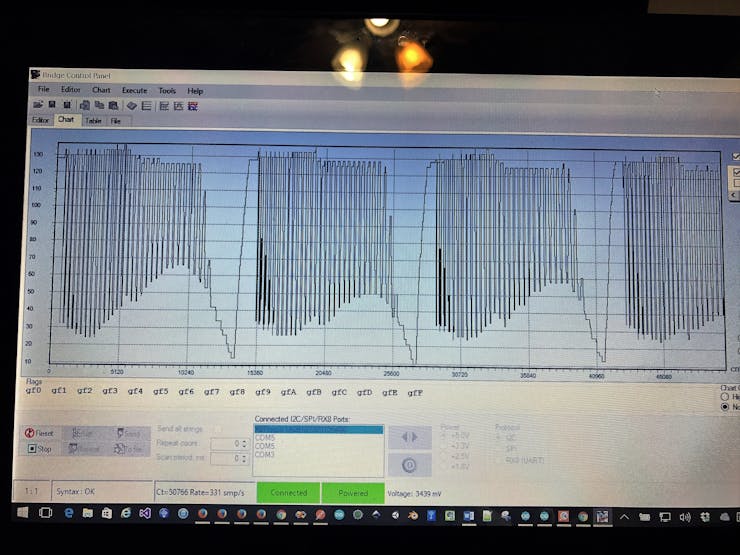Click the Scan period spinner arrows
Image resolution: width=740 pixels, height=555 pixels.
(244, 459)
